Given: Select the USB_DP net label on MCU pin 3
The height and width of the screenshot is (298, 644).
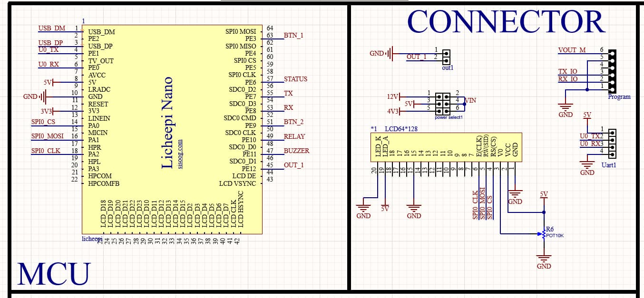Looking at the screenshot, I should tap(50, 43).
